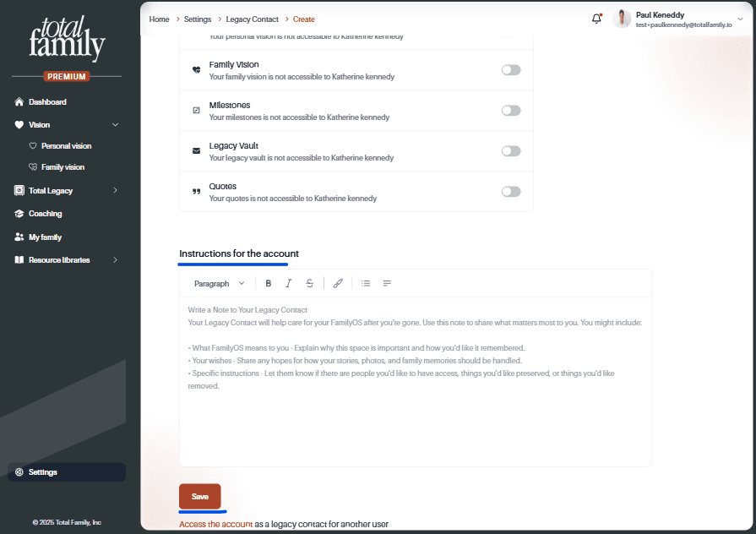Click the Instructions for the account heading

239,253
